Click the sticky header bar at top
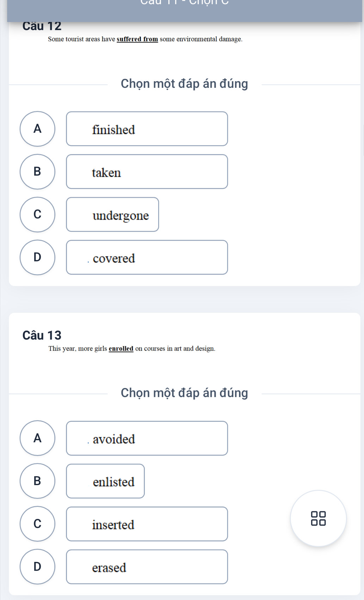This screenshot has height=600, width=364. coord(184,11)
